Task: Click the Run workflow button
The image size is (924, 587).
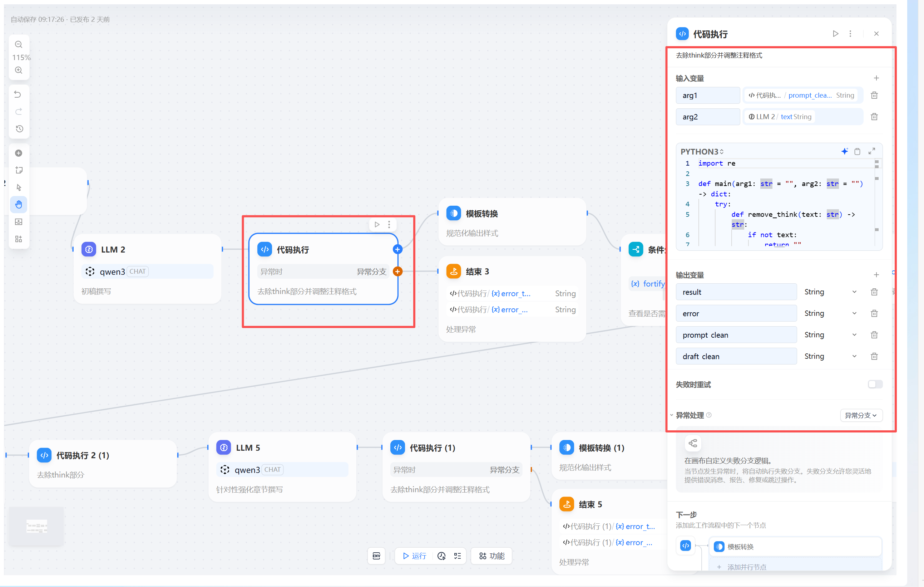Action: coord(414,556)
